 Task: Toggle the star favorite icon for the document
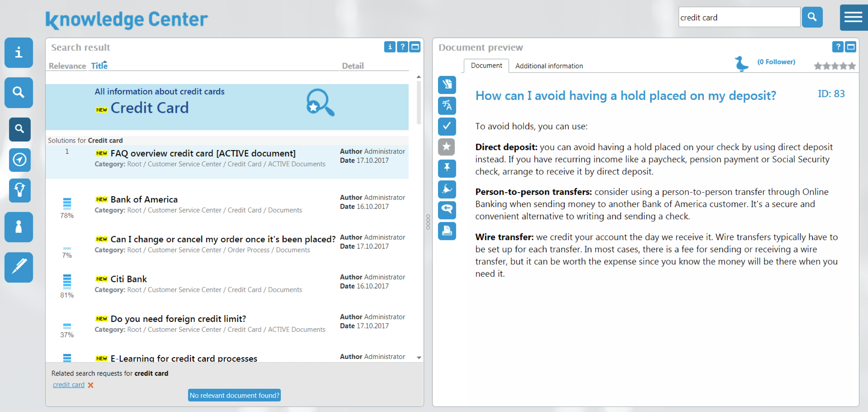447,147
